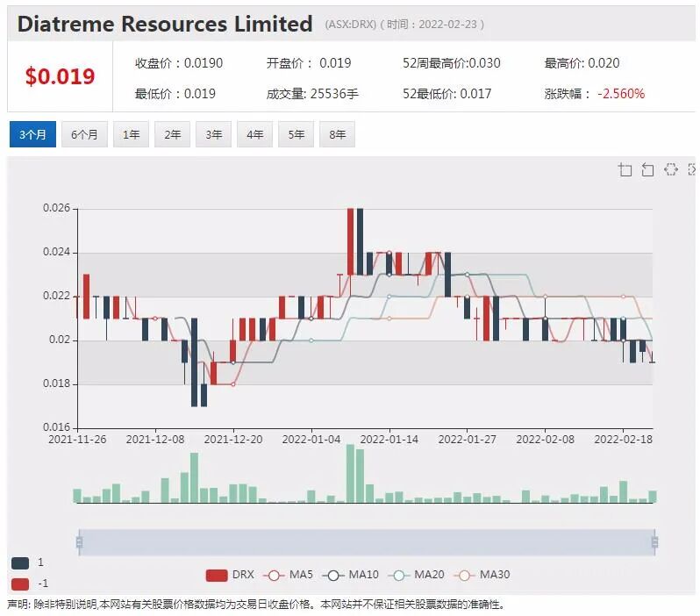
Task: Click the 最低价 0.019 value
Action: click(x=175, y=94)
